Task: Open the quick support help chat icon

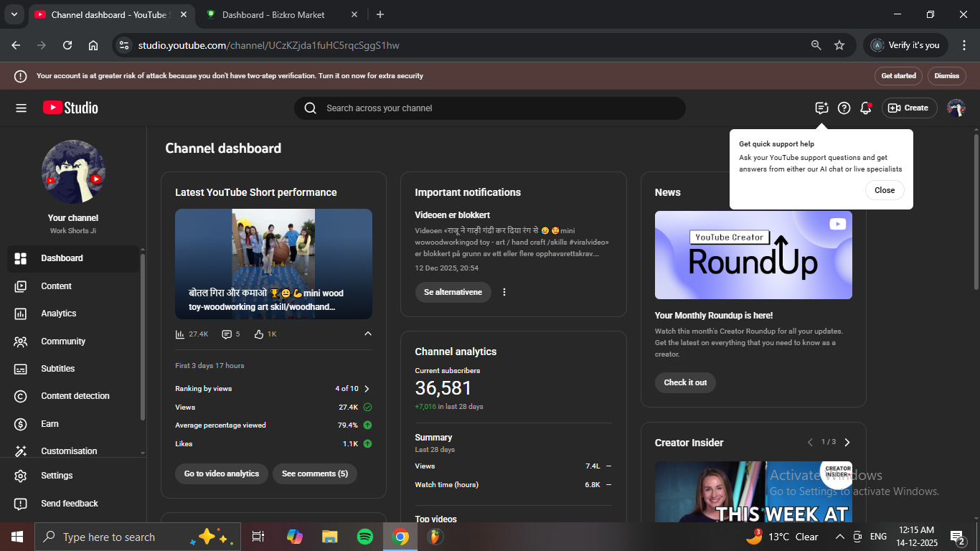Action: (x=821, y=108)
